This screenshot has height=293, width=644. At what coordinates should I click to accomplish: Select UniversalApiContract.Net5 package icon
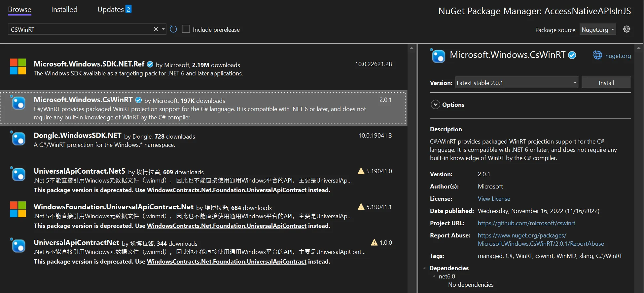(18, 174)
